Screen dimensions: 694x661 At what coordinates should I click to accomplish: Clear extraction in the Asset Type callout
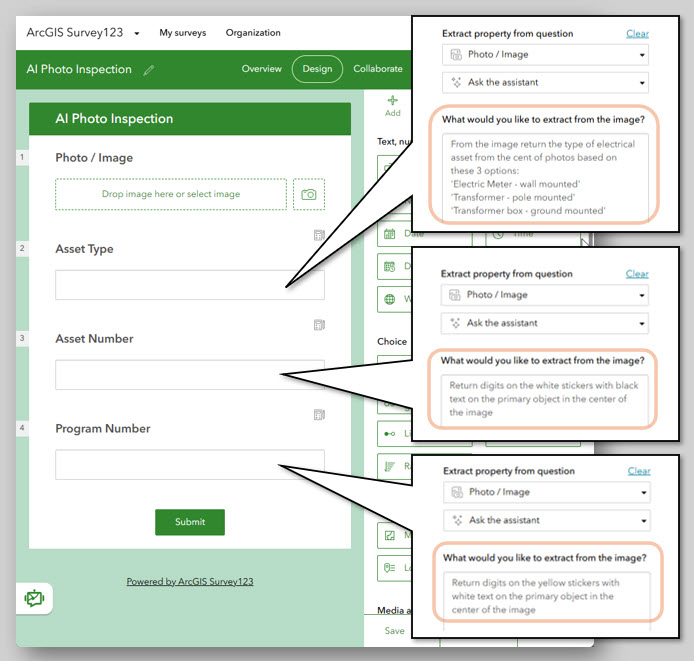point(637,34)
